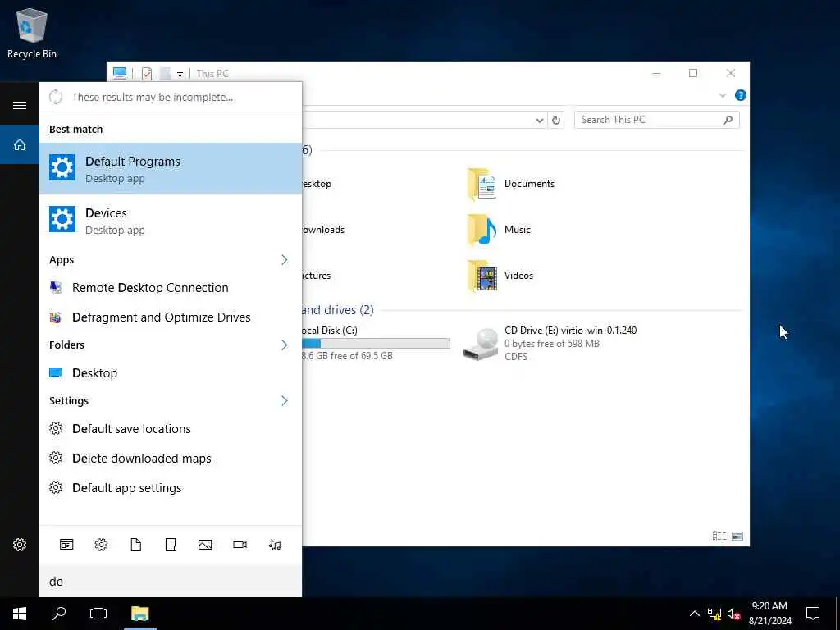The image size is (840, 630).
Task: Switch Explorer to large icons view
Action: point(737,536)
